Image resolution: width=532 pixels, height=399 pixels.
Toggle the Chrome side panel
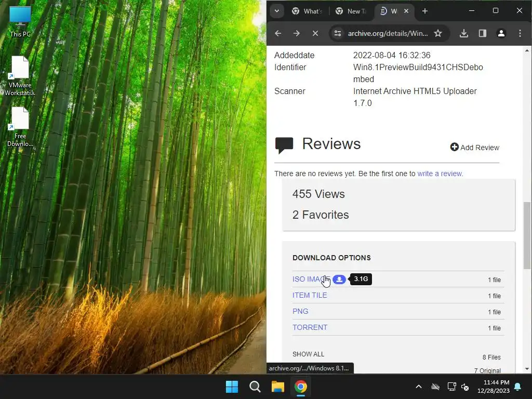pos(483,33)
